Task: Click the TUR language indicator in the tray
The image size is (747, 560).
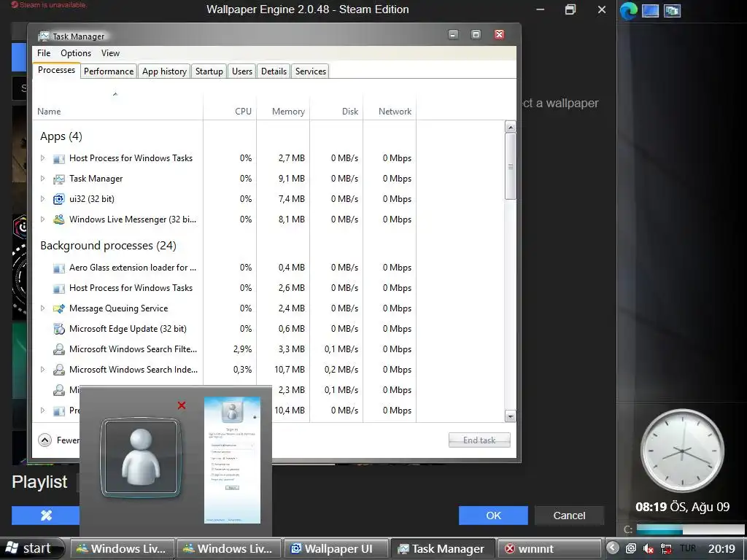Action: (687, 548)
